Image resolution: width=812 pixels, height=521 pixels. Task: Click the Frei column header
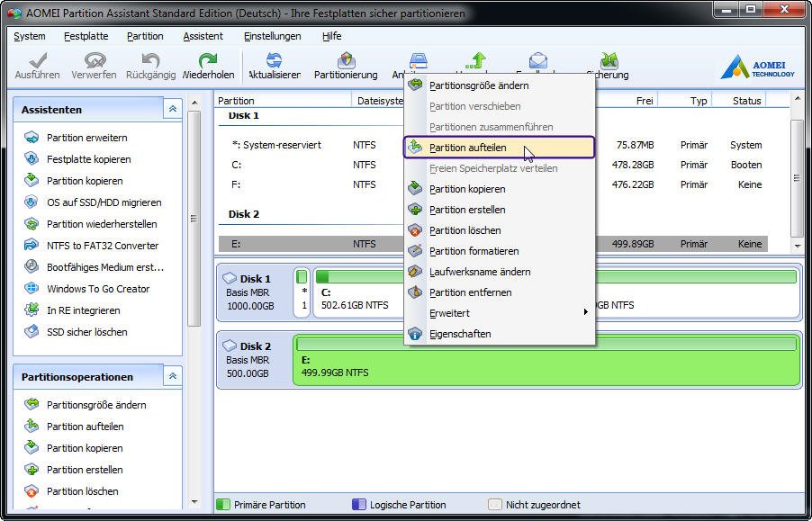point(627,101)
